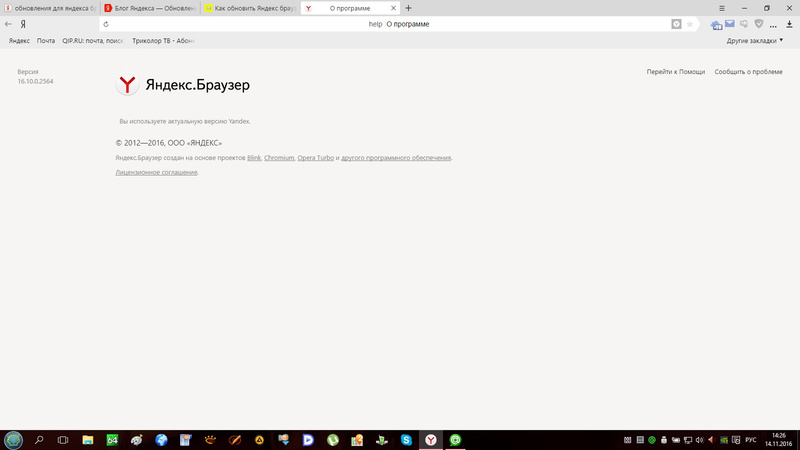Image resolution: width=800 pixels, height=450 pixels.
Task: Open the 'Почта' bookmark
Action: [46, 41]
